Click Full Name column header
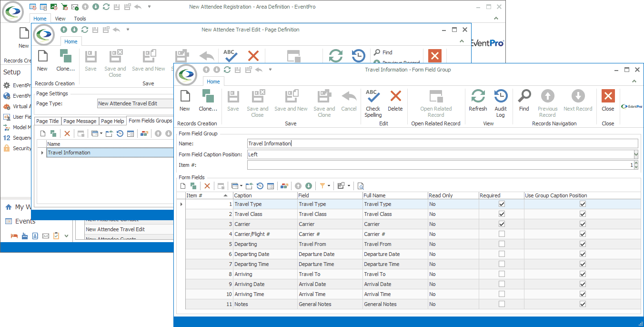 [x=395, y=195]
